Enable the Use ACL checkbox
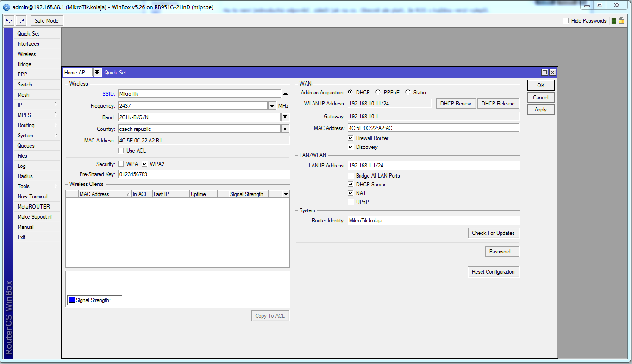 click(x=121, y=150)
